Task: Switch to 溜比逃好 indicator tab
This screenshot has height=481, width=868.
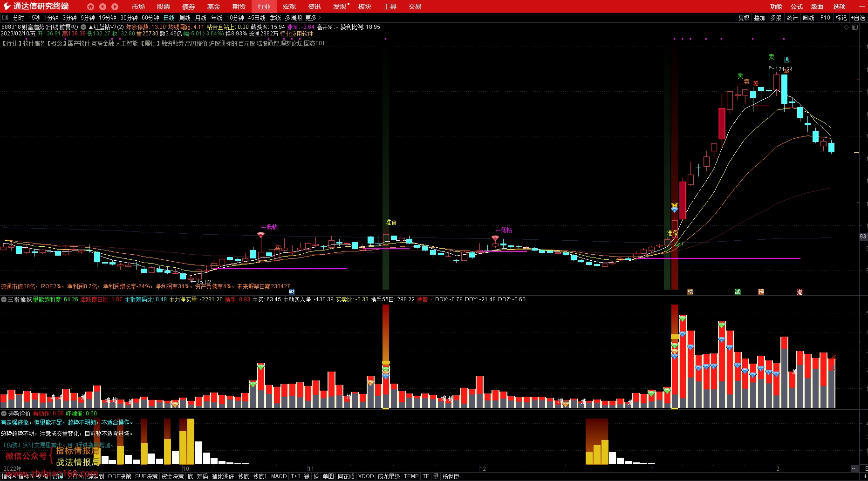Action: point(223,476)
